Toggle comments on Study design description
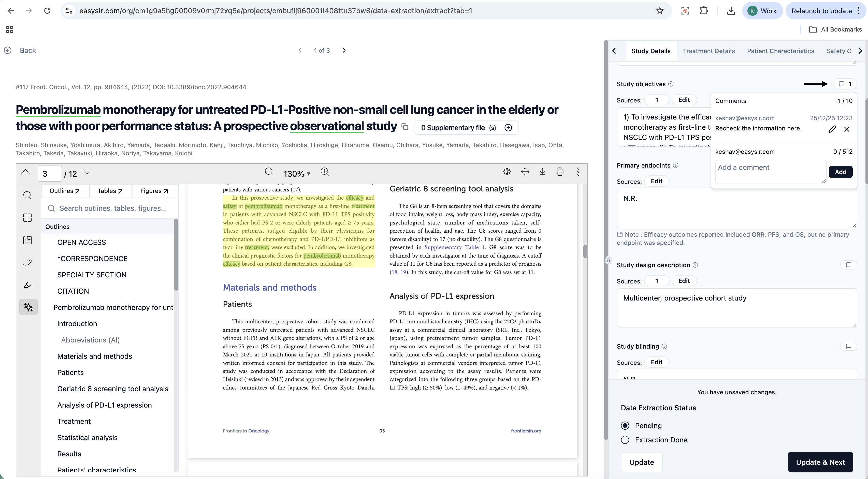 (x=848, y=265)
